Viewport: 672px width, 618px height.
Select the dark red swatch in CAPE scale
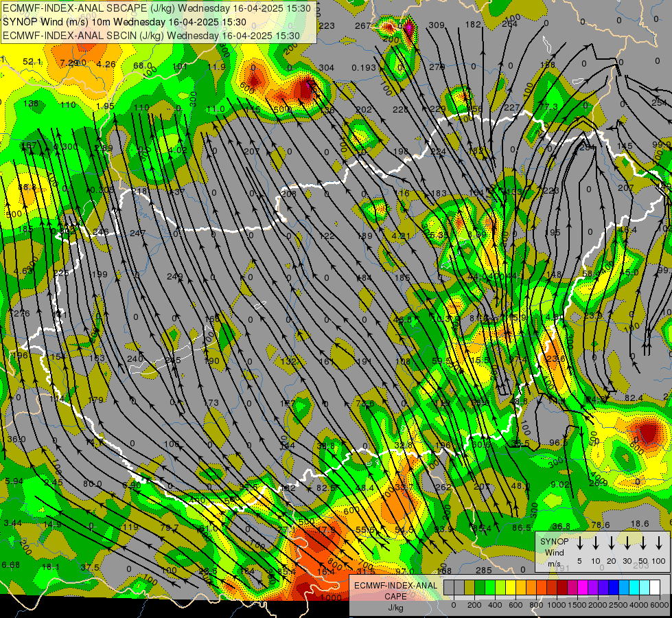[563, 587]
